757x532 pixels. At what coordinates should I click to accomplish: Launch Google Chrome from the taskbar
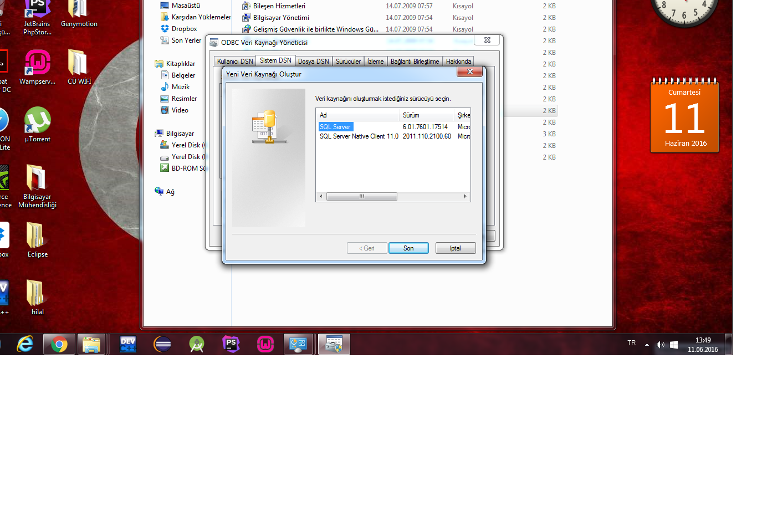[x=59, y=344]
